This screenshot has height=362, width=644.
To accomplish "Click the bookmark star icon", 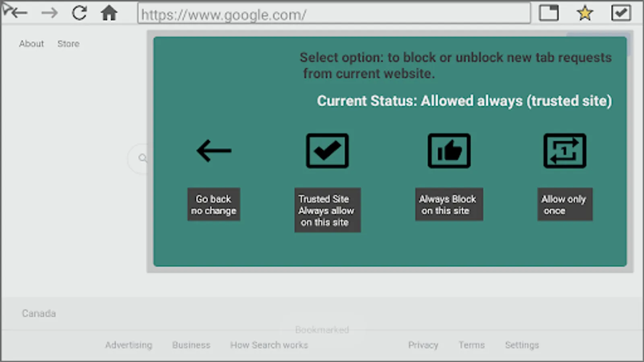I will point(584,13).
